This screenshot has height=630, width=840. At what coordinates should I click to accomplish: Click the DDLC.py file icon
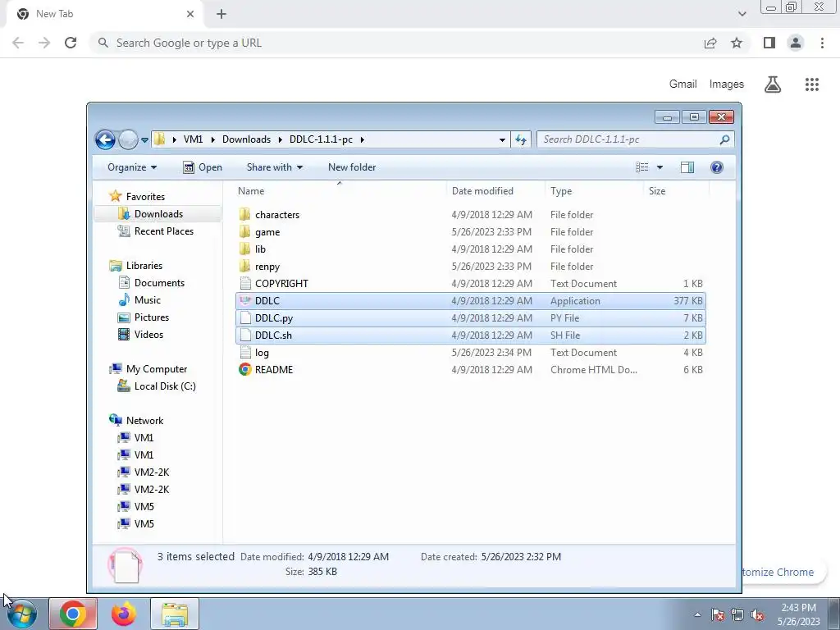[244, 317]
